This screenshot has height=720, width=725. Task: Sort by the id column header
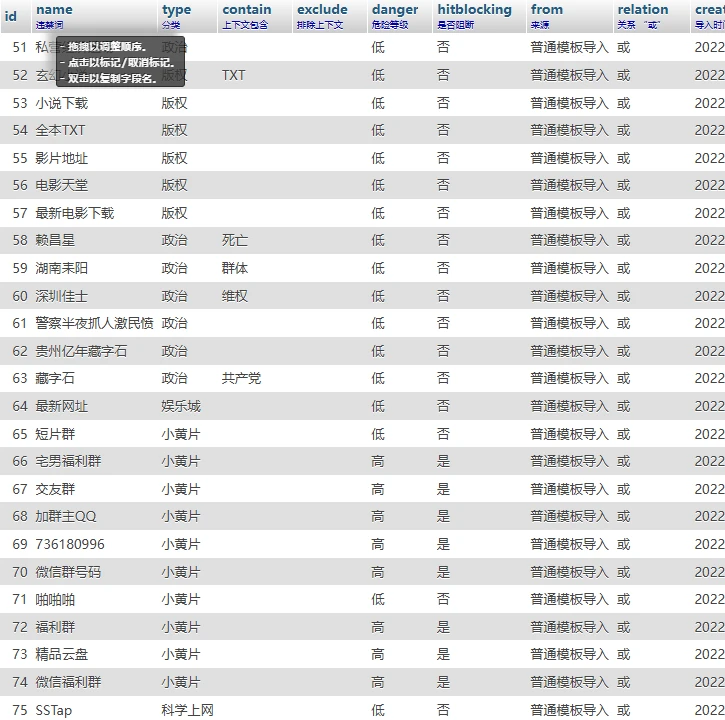click(x=11, y=16)
